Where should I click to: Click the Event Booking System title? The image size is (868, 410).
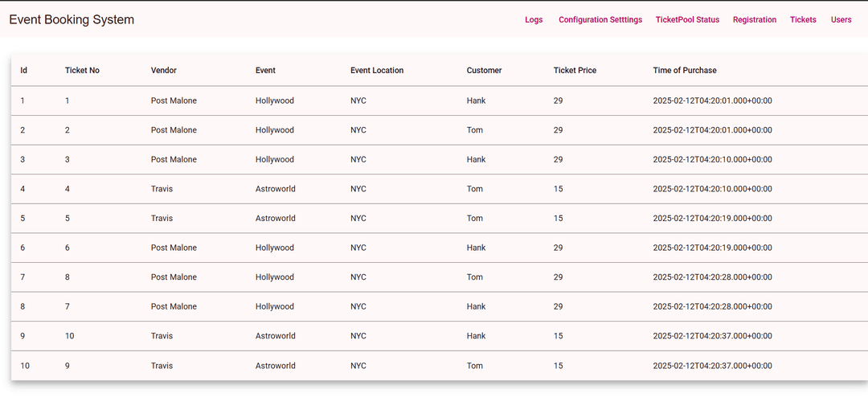[72, 19]
